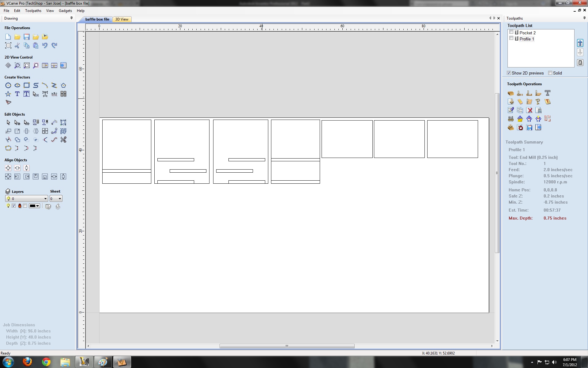Enable the Solid preview checkbox
The image size is (588, 368).
pyautogui.click(x=550, y=73)
